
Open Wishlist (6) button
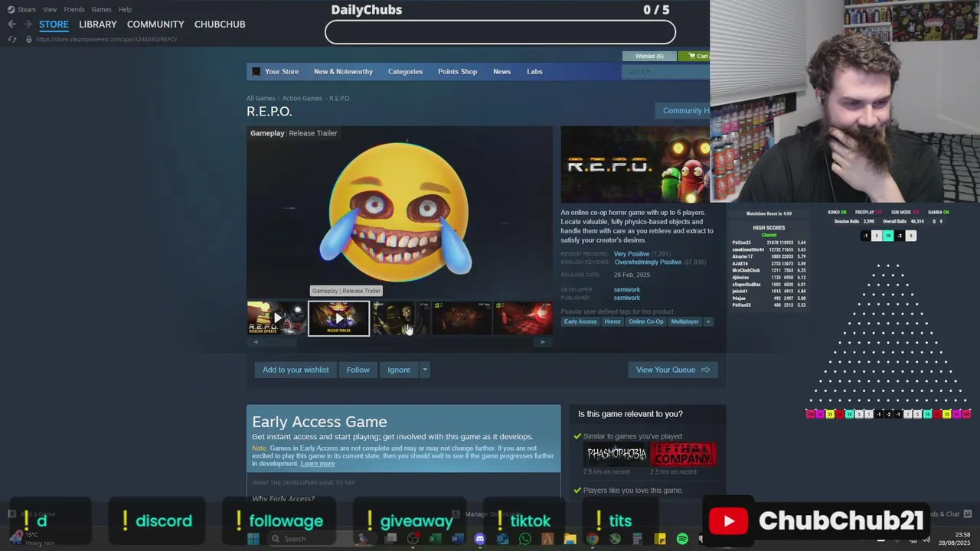(649, 56)
